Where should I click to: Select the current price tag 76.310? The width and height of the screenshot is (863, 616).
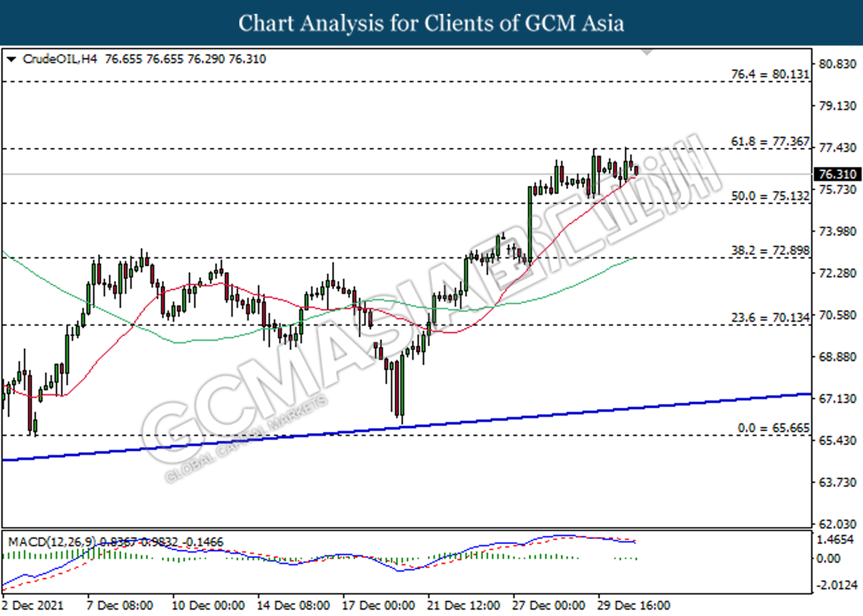coord(838,174)
